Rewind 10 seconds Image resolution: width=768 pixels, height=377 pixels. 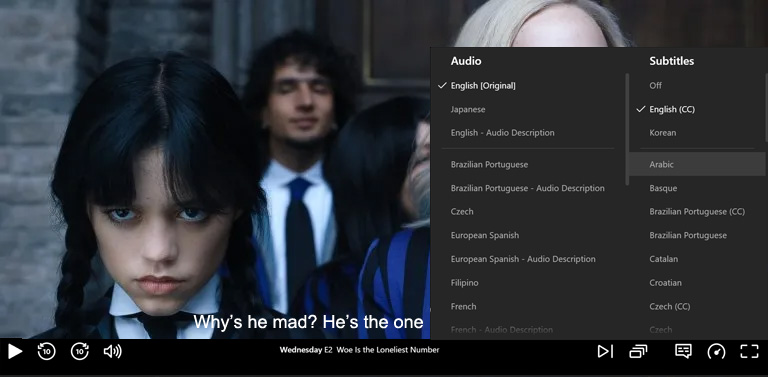47,351
